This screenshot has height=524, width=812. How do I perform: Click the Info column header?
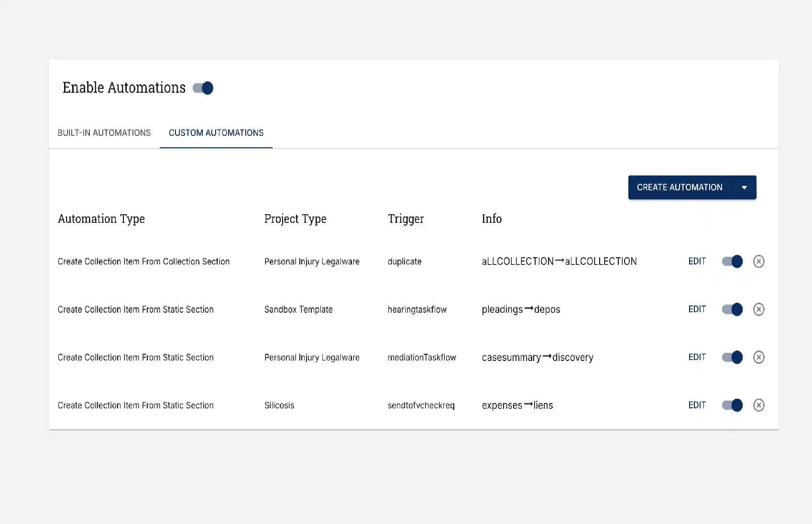click(x=492, y=219)
